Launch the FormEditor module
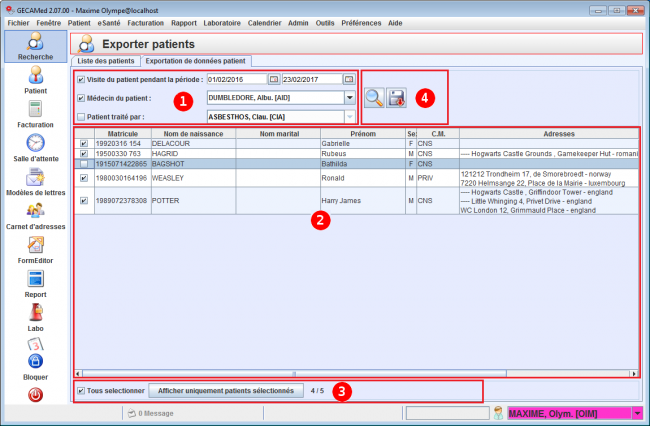The image size is (650, 426). [x=35, y=248]
